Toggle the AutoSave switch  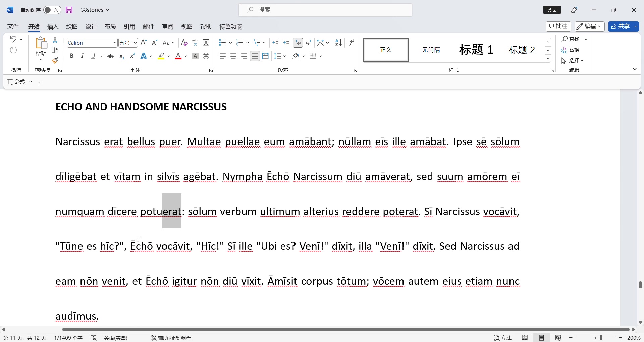tap(52, 10)
